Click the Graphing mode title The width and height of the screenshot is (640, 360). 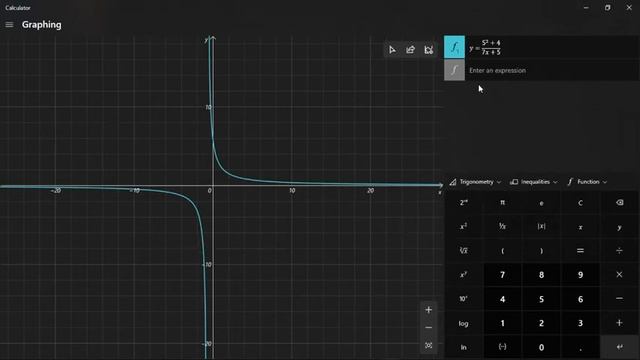pyautogui.click(x=42, y=24)
